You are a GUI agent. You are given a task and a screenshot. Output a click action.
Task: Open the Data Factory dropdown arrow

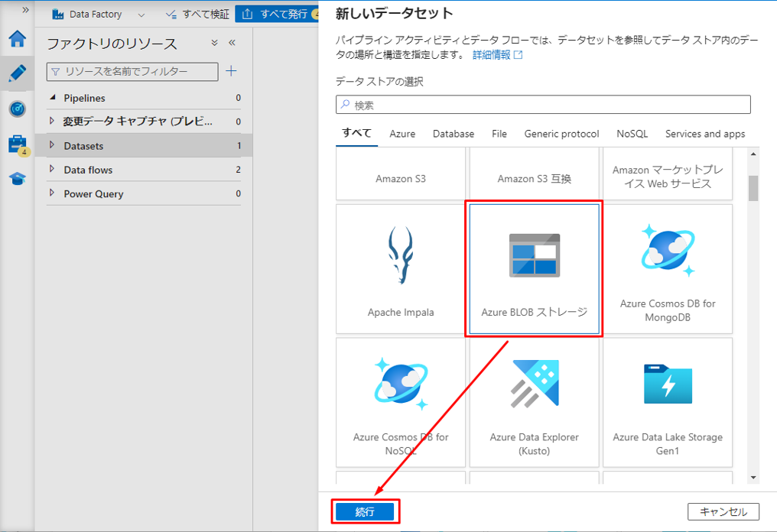(x=141, y=15)
